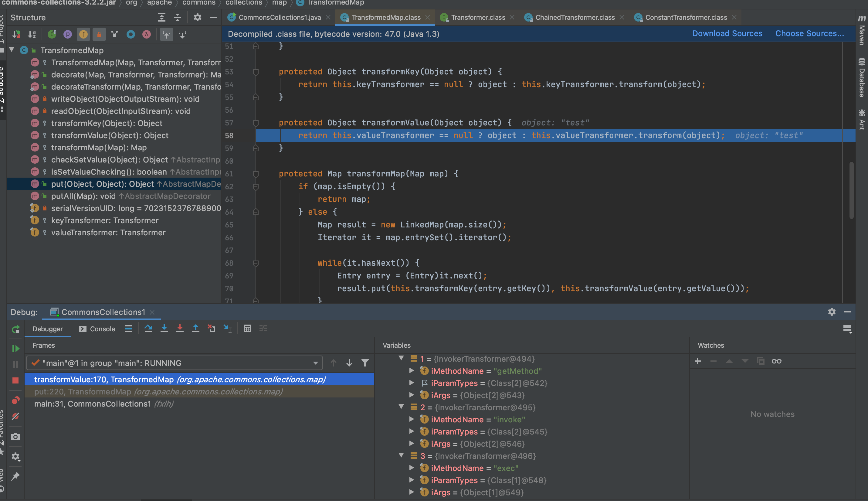Switch to ConstantTransformer.class tab
This screenshot has width=868, height=501.
(686, 17)
